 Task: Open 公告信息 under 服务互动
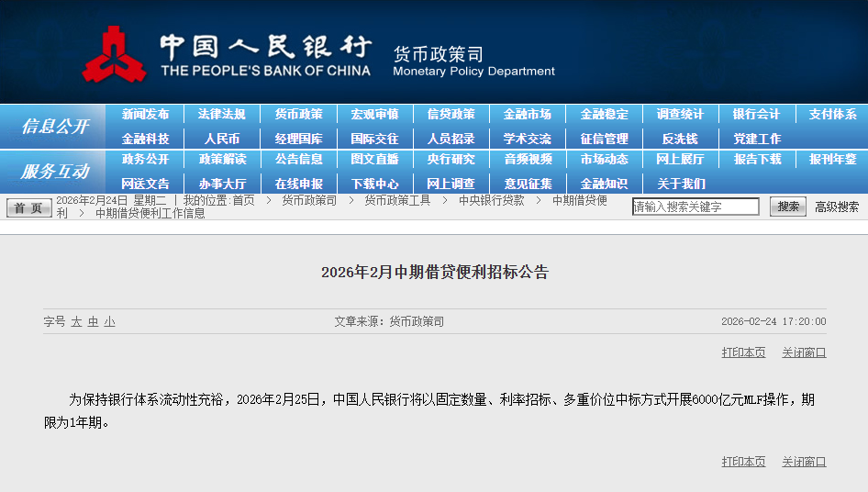298,160
